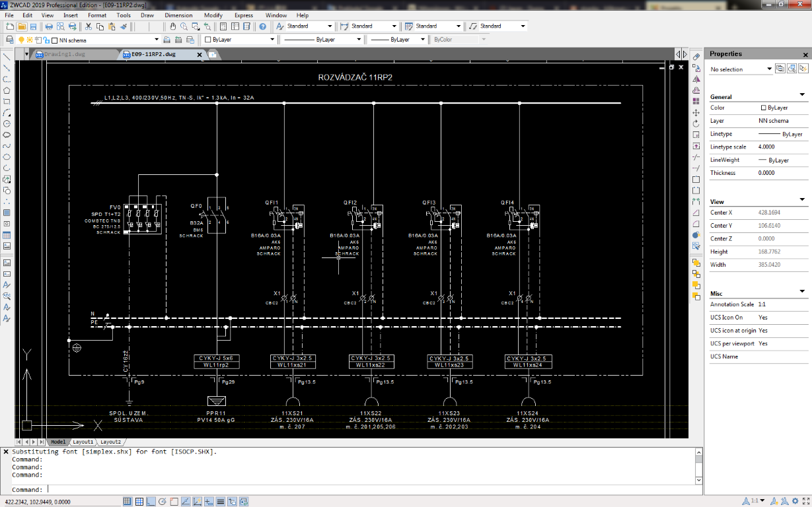Image resolution: width=812 pixels, height=507 pixels.
Task: Open the 'No selection' dropdown in Properties
Action: 769,69
